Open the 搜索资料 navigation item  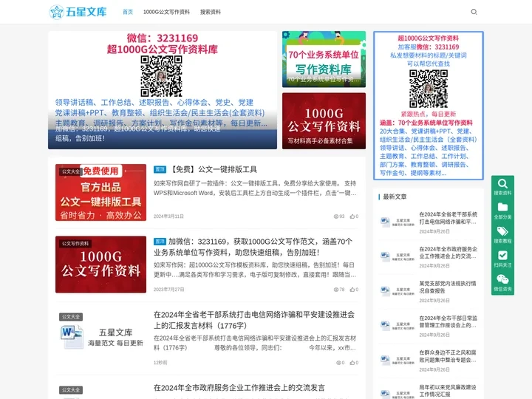[x=211, y=12]
